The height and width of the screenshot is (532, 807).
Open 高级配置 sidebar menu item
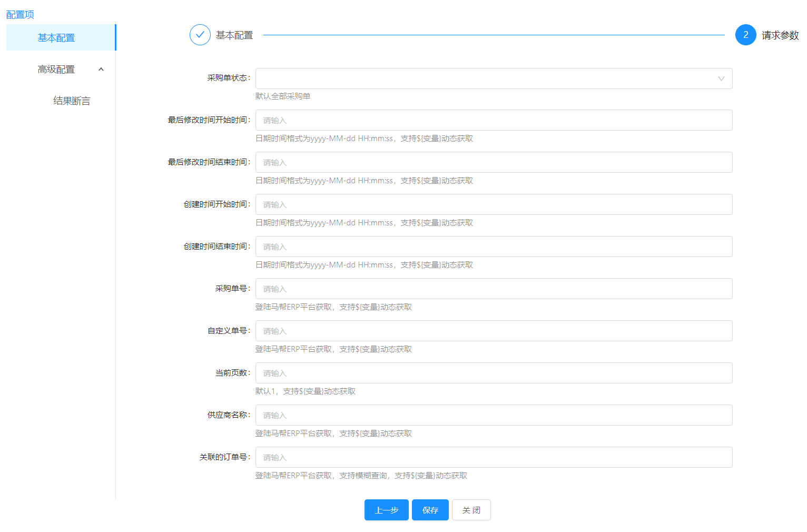(x=56, y=70)
